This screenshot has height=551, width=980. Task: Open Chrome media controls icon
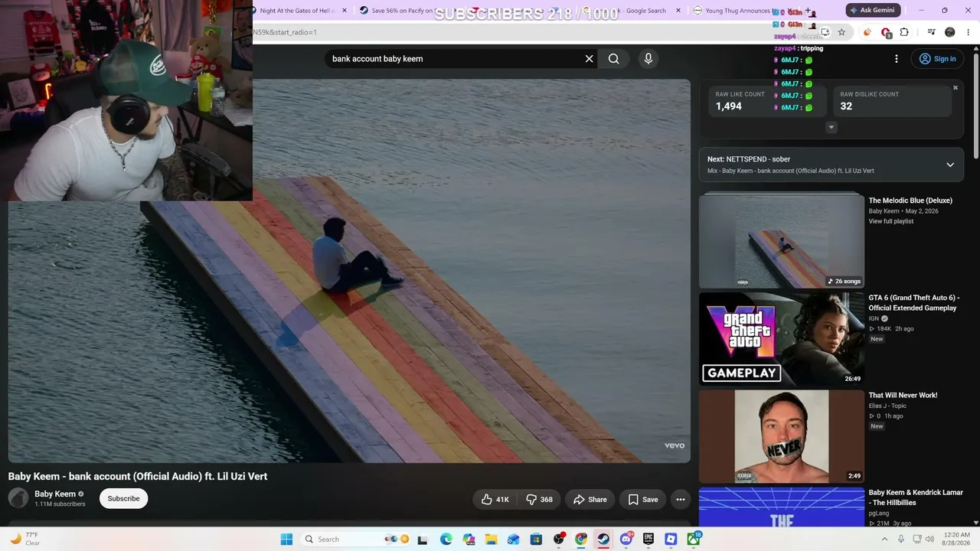[931, 32]
